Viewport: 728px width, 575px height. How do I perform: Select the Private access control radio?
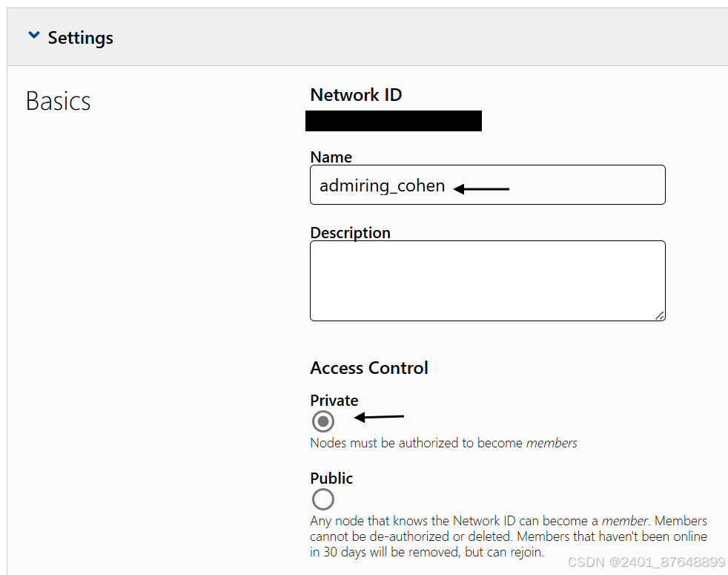pos(323,421)
